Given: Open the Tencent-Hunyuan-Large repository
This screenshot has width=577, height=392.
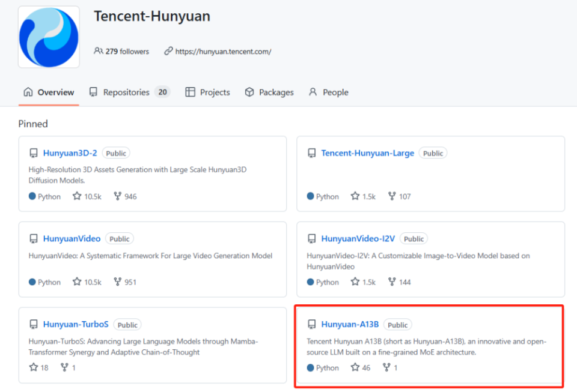Looking at the screenshot, I should coord(367,153).
